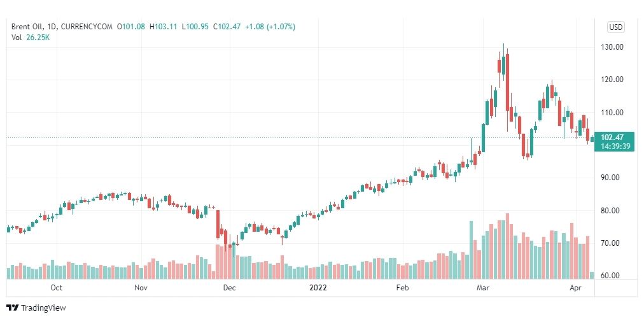
Task: Click the close value C102.47
Action: coord(227,27)
